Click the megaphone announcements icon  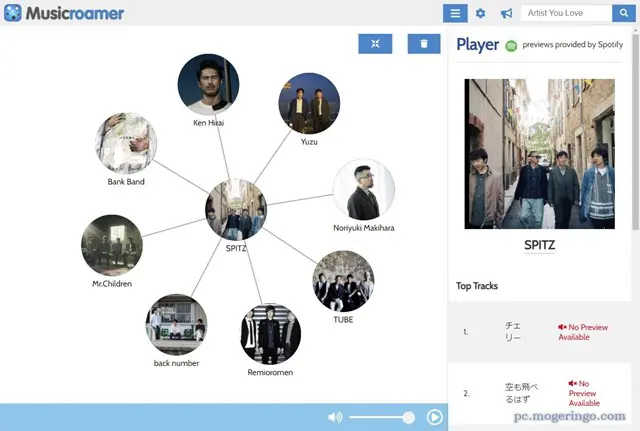[506, 13]
